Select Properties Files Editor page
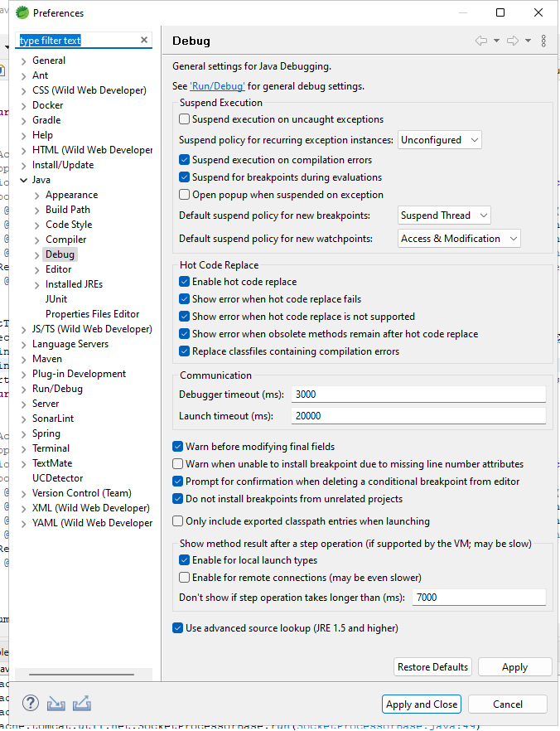Screen dimensions: 560x731 [92, 314]
